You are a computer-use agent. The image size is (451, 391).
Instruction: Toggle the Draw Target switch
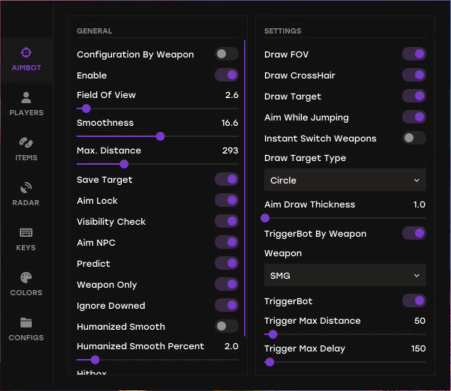coord(414,96)
